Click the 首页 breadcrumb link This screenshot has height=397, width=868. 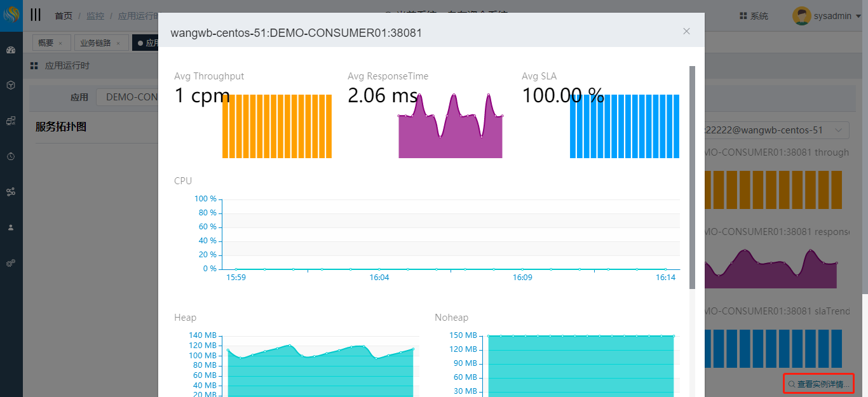tap(64, 16)
